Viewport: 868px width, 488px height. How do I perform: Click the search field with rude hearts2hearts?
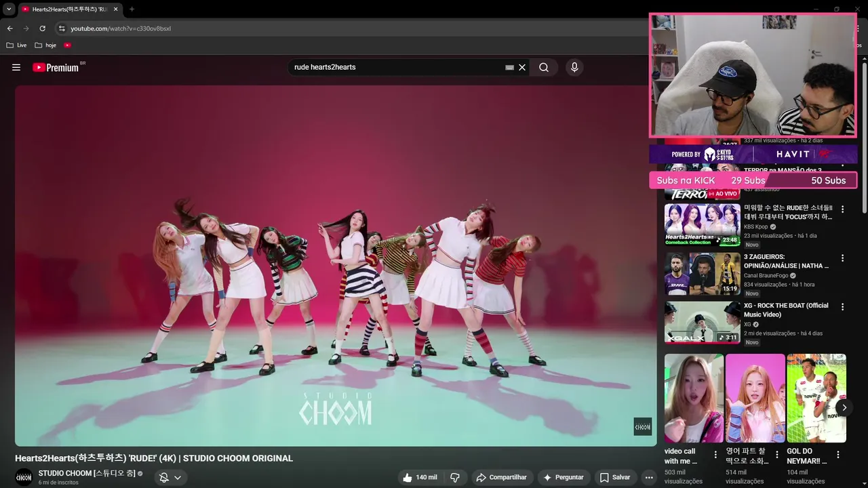coord(397,67)
